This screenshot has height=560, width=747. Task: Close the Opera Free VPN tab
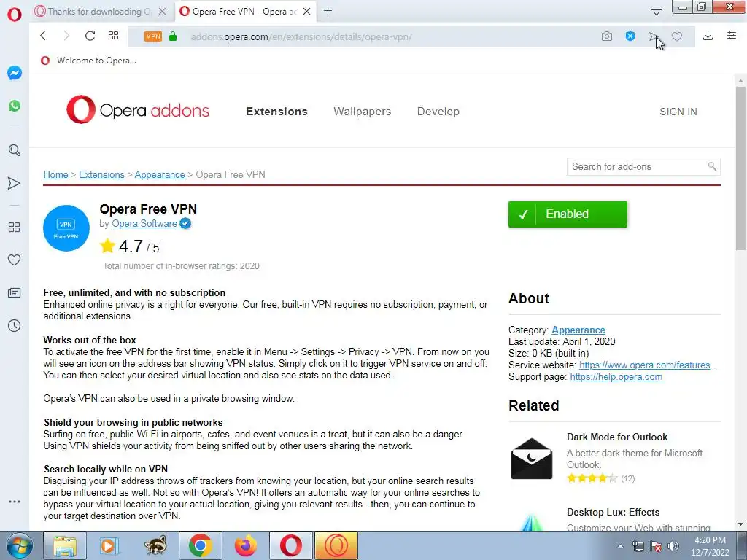[x=307, y=12]
